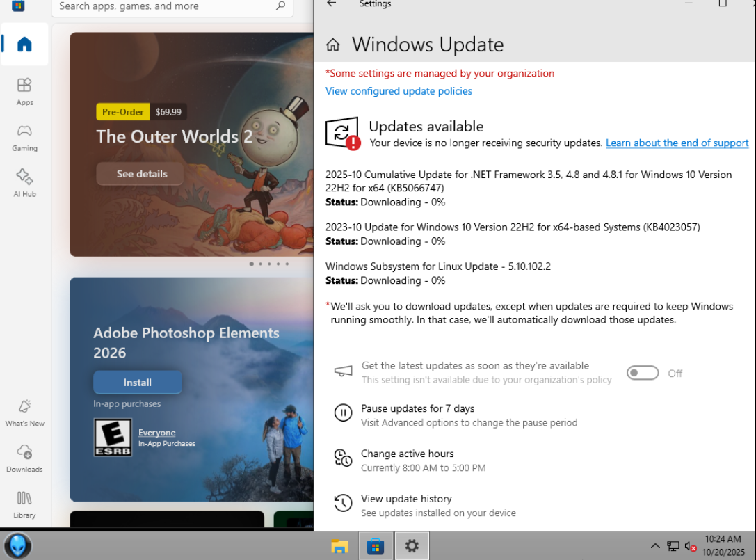This screenshot has height=560, width=756.
Task: Click the Adobe Photoshop Elements 2026 title
Action: coord(186,342)
